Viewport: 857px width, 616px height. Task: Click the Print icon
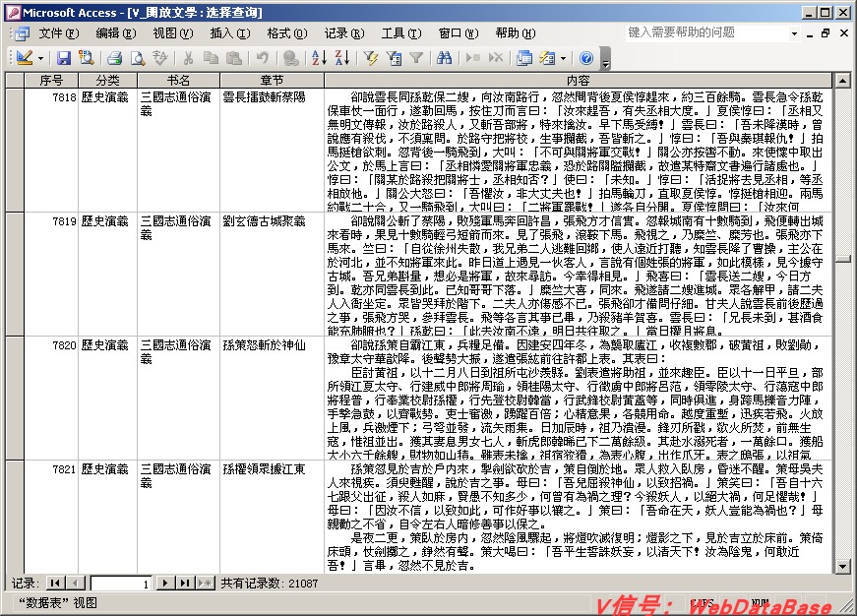click(x=114, y=57)
